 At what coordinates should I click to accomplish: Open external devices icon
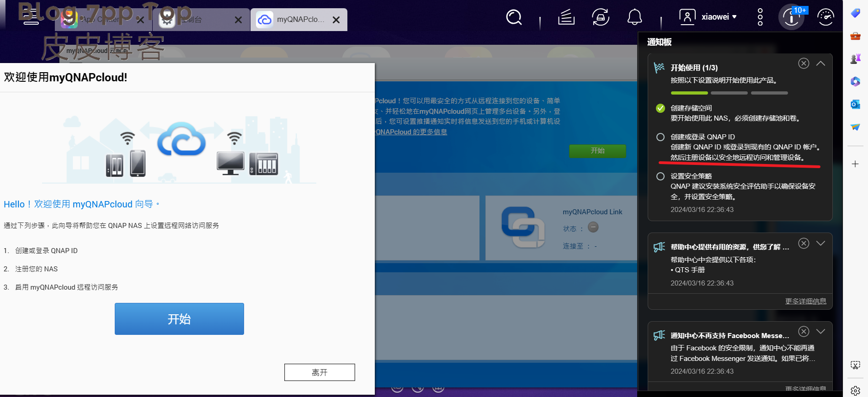point(601,17)
